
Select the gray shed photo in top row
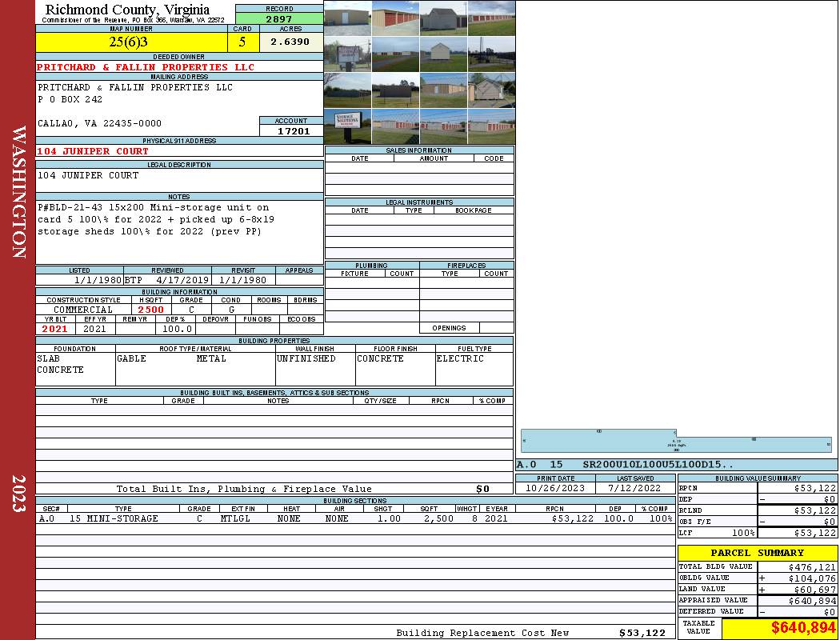pos(443,18)
